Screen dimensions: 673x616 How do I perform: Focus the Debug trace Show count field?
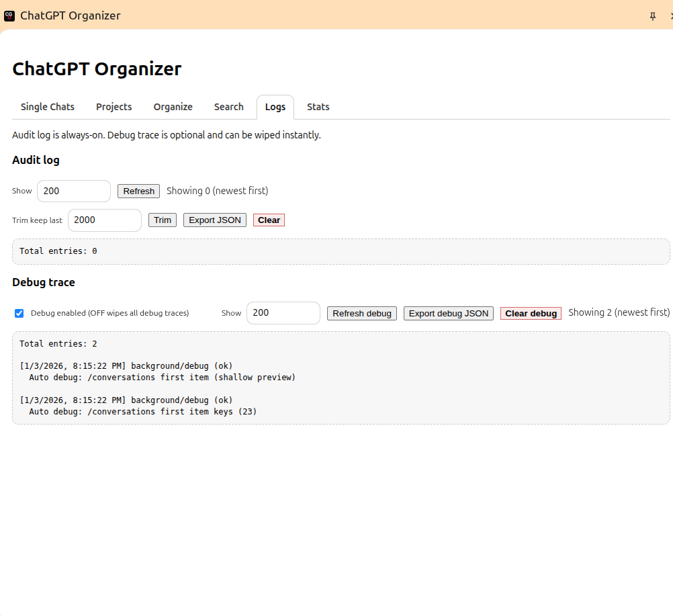283,312
